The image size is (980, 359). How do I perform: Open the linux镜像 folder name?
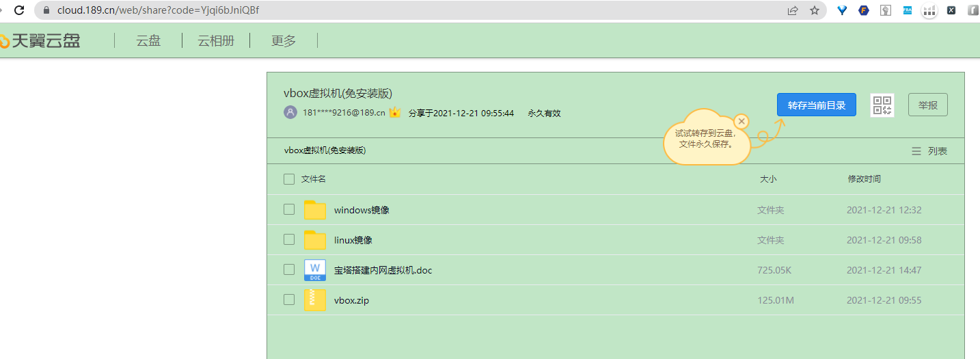353,240
